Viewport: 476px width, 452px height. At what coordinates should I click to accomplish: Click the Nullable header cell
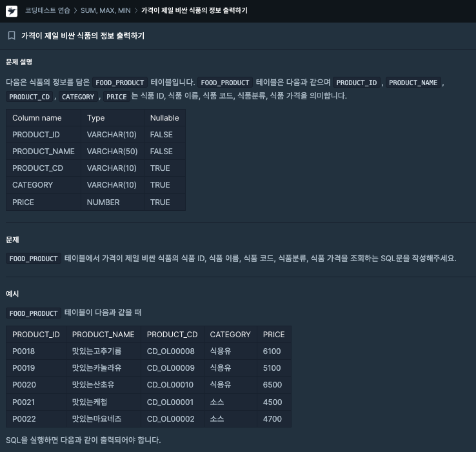[164, 118]
